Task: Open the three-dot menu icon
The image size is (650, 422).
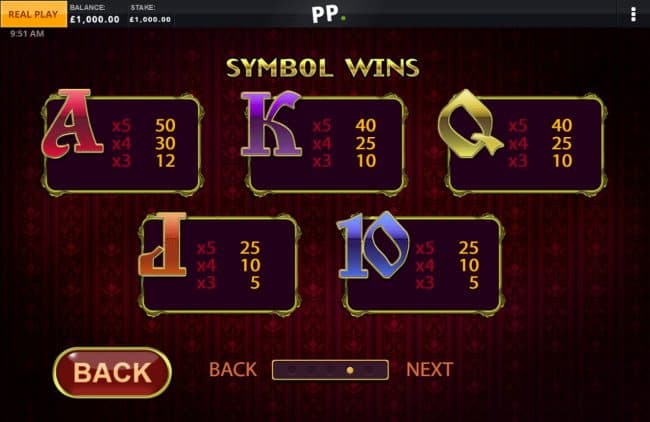Action: click(633, 14)
